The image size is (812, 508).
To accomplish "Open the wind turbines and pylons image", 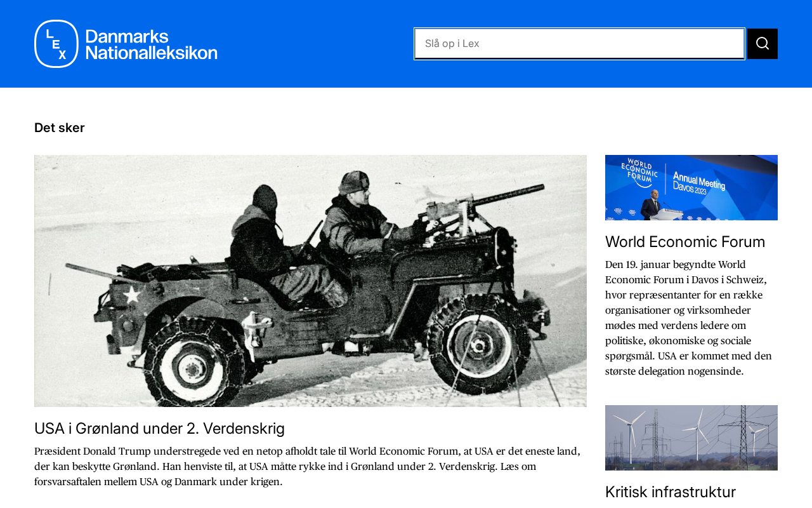I will click(x=691, y=438).
